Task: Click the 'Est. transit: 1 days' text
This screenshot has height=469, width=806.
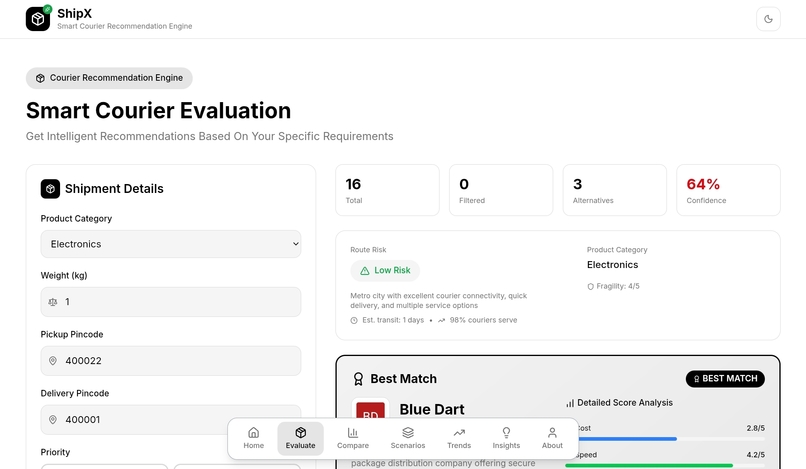Action: tap(393, 320)
